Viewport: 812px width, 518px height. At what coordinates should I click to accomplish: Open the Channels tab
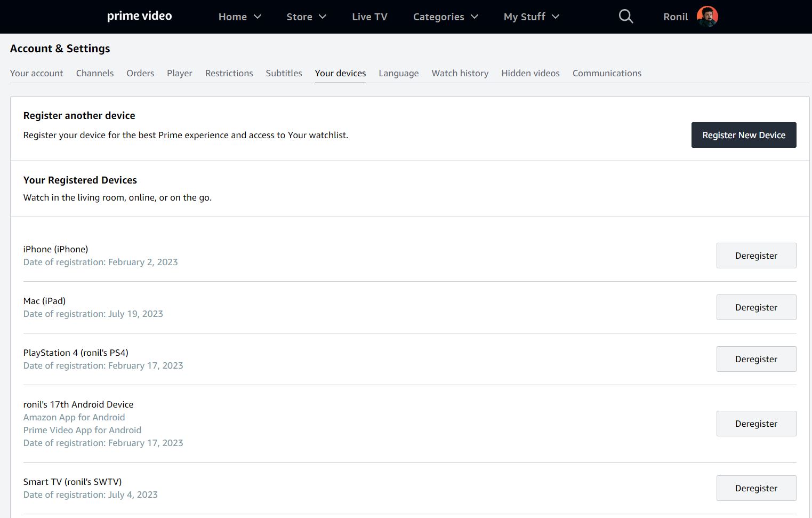tap(95, 73)
